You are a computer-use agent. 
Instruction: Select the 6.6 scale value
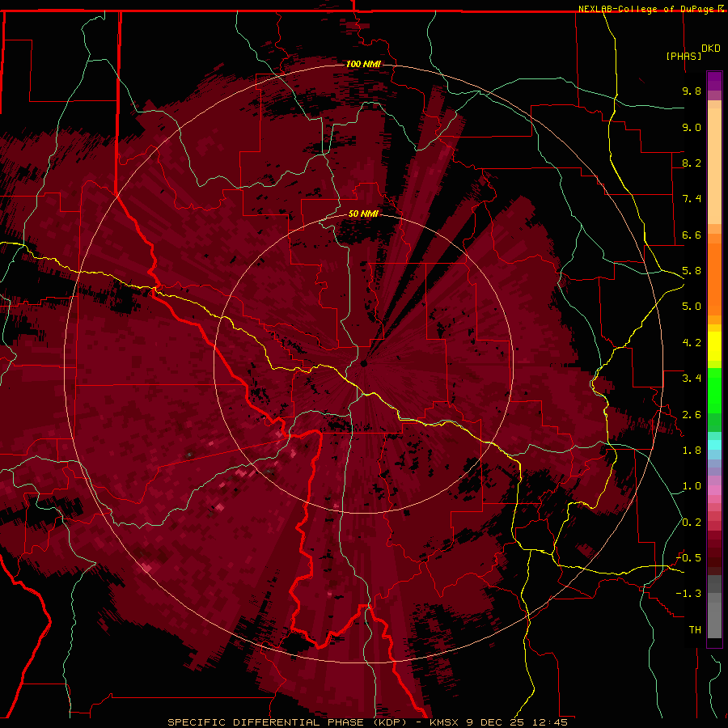pyautogui.click(x=692, y=235)
